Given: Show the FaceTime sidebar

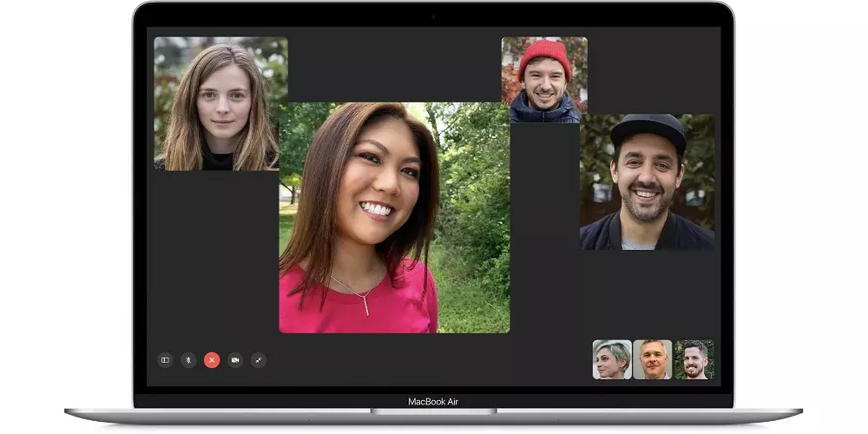Looking at the screenshot, I should [165, 360].
